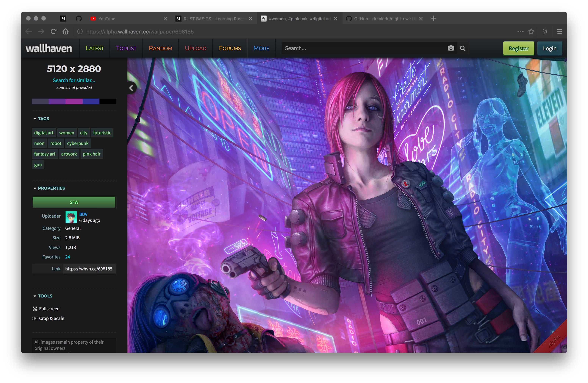Click the green Register button
Image resolution: width=588 pixels, height=383 pixels.
(x=518, y=48)
